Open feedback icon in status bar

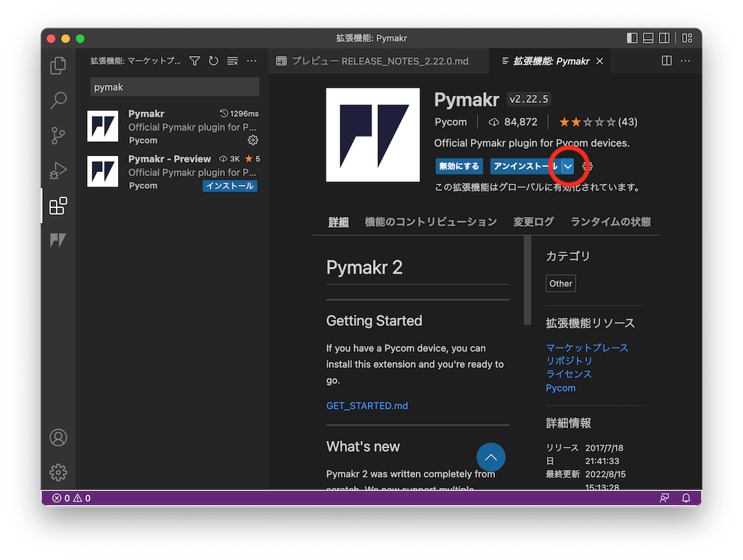pyautogui.click(x=665, y=498)
